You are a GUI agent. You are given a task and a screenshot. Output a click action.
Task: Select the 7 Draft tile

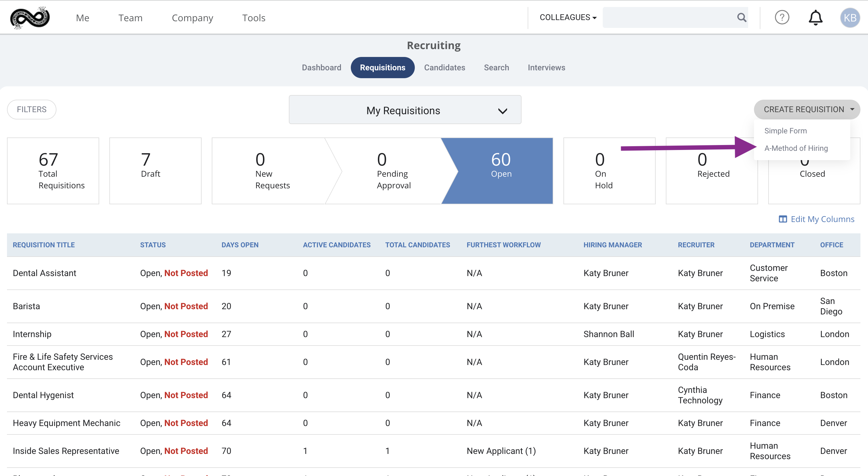tap(155, 171)
